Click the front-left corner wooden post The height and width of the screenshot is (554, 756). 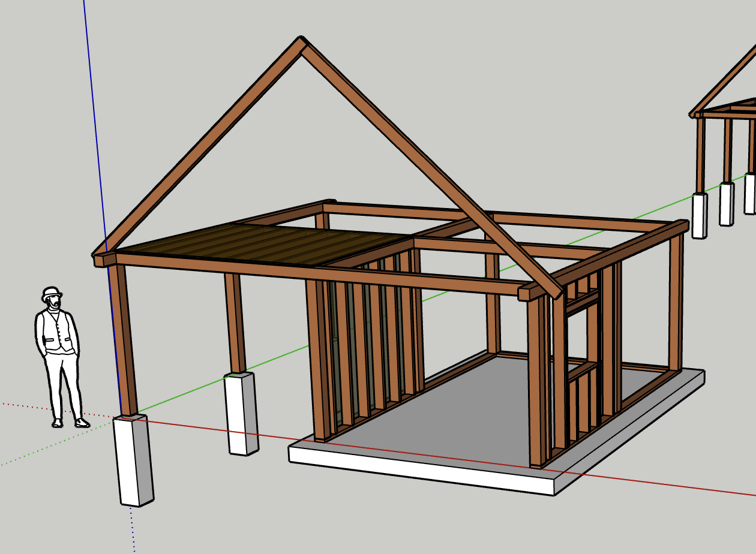125,342
